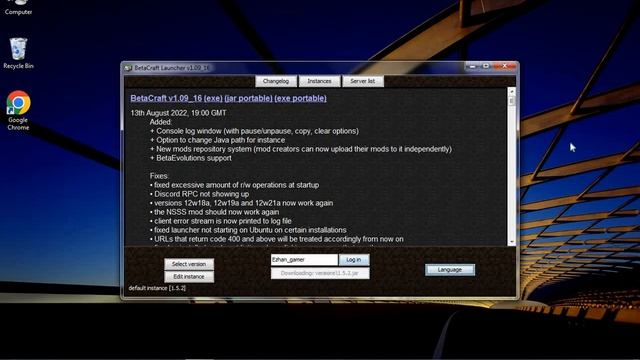Click the changelog scrollbar up arrow
Image resolution: width=640 pixels, height=360 pixels.
coord(512,91)
